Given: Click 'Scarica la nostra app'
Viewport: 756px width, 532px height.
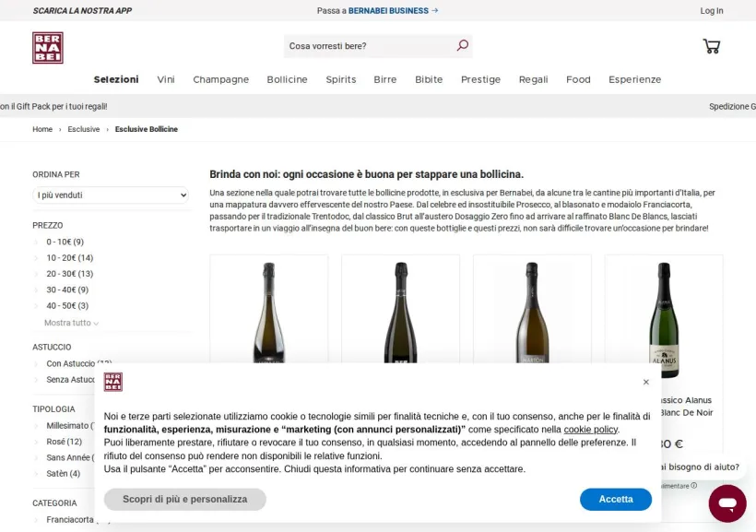Looking at the screenshot, I should (x=82, y=11).
